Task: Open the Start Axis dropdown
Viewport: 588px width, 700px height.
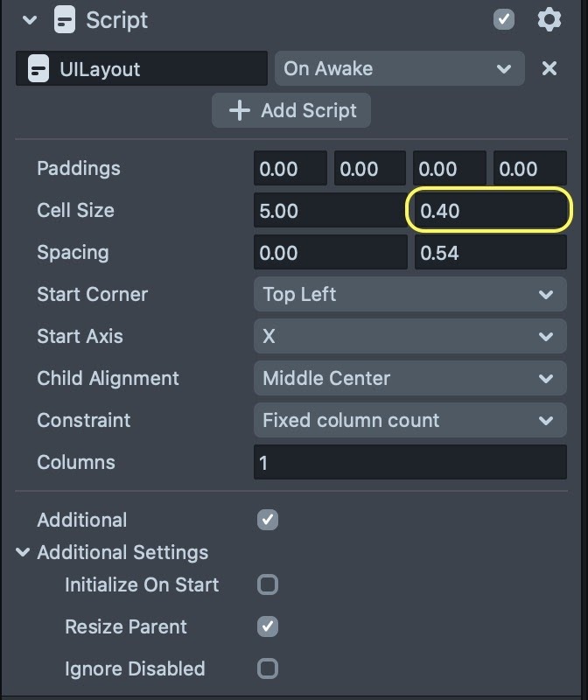Action: [x=409, y=336]
